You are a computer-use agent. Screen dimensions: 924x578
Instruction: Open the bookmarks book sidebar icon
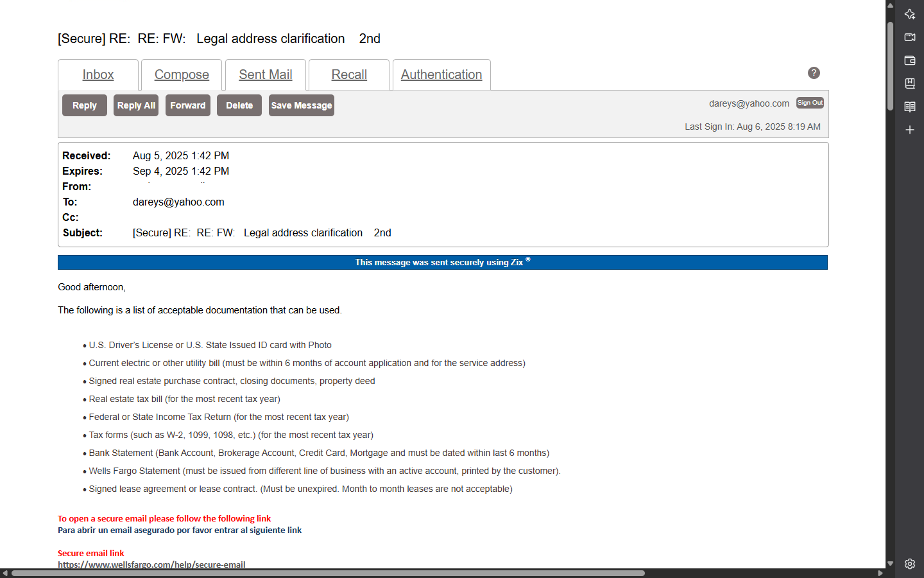(910, 83)
